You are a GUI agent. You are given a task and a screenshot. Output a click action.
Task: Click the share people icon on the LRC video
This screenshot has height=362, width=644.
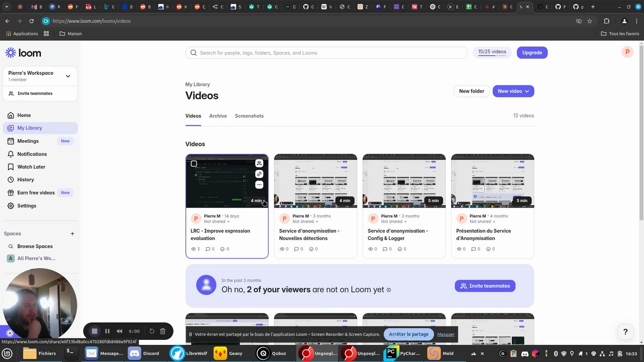259,163
